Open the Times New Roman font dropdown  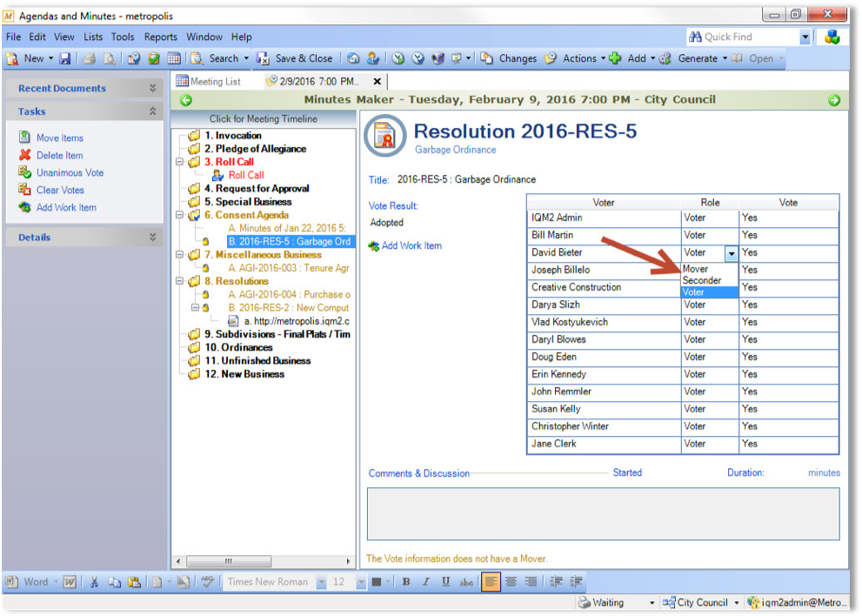322,582
